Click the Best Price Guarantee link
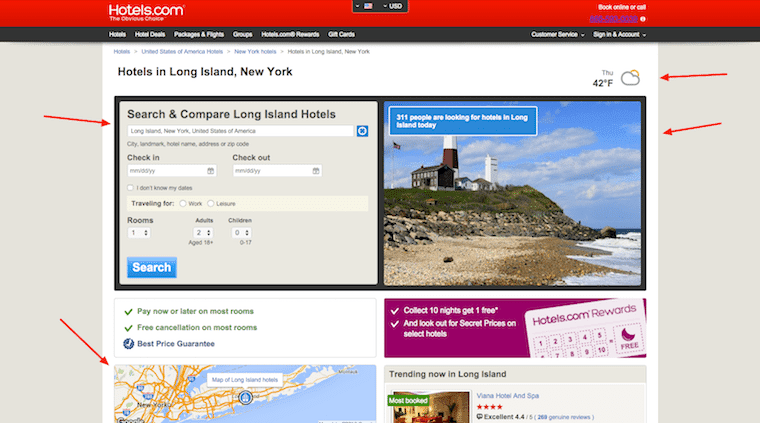760x423 pixels. click(175, 344)
